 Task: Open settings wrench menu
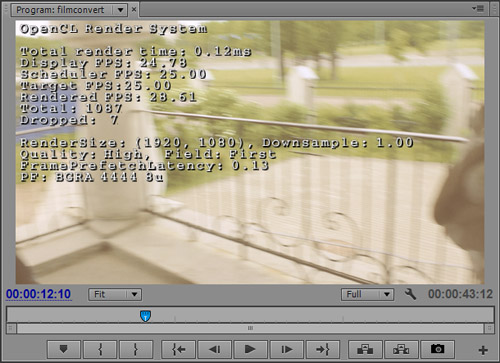coord(410,294)
